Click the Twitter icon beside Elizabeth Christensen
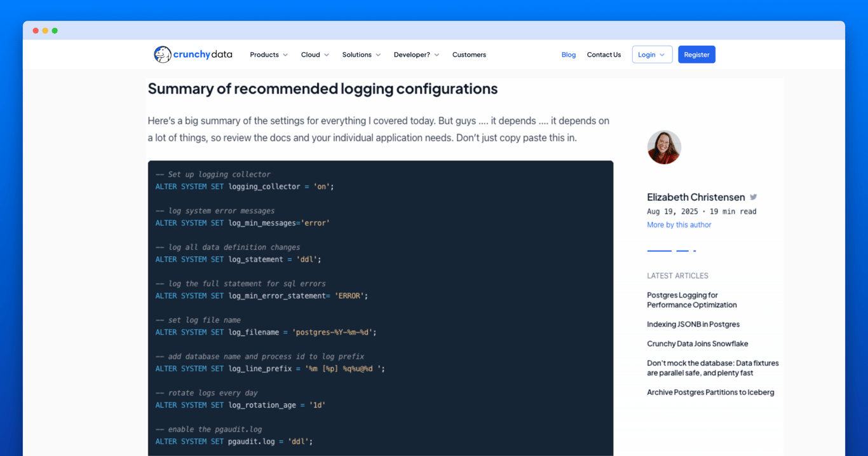This screenshot has height=456, width=868. tap(753, 197)
